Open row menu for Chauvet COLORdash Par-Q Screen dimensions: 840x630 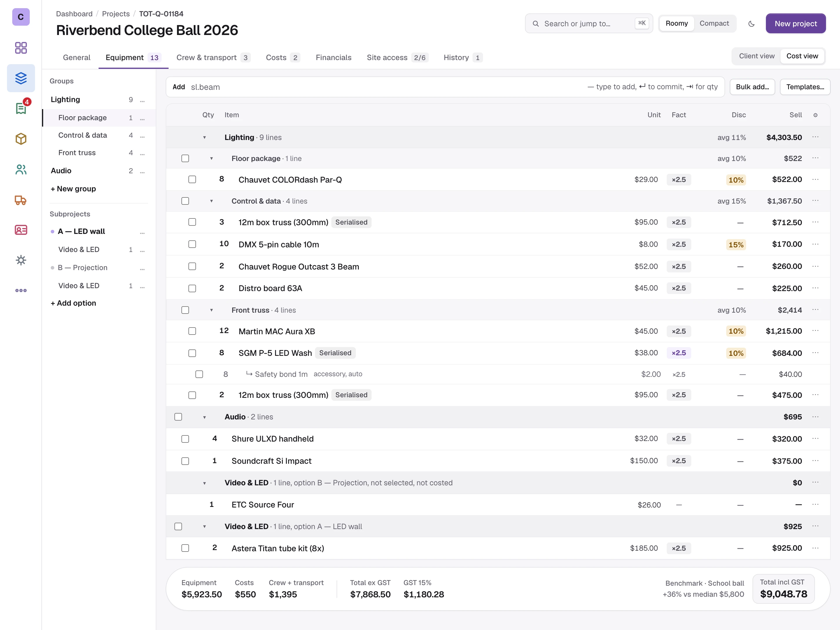pyautogui.click(x=815, y=179)
